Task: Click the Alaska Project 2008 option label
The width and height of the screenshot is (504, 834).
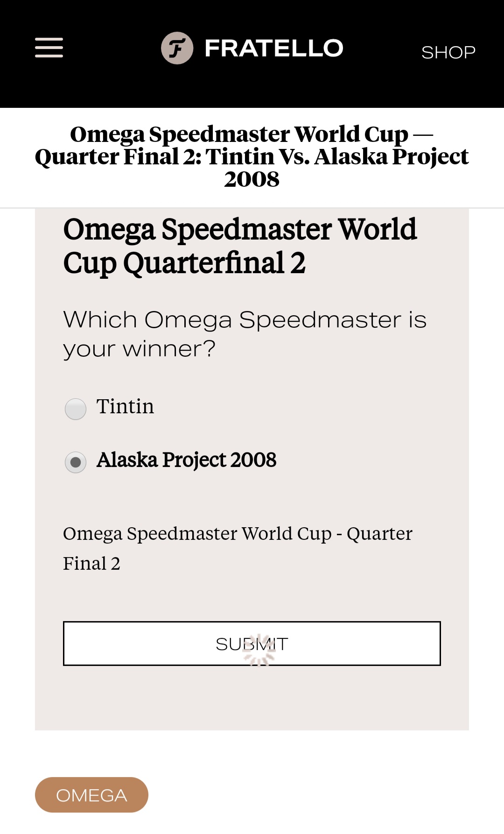Action: [186, 460]
